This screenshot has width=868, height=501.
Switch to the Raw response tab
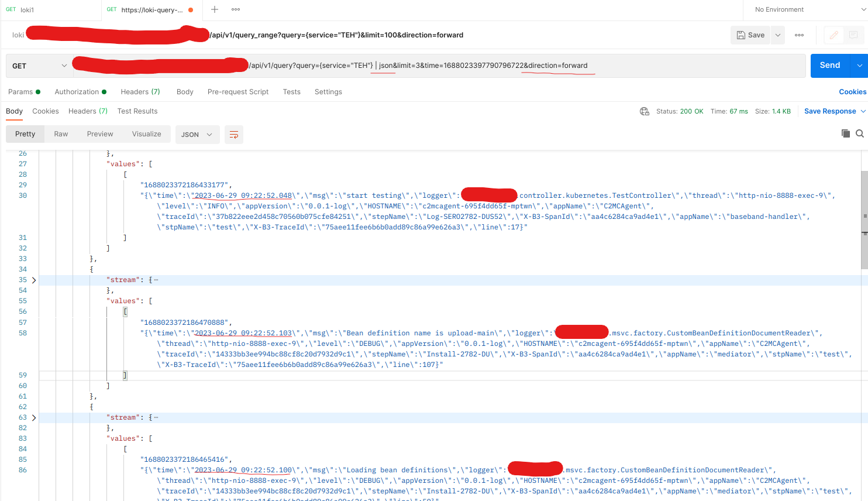tap(61, 134)
